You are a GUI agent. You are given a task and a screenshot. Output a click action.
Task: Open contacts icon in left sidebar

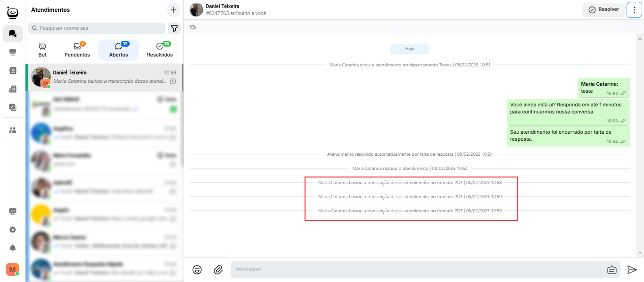point(13,71)
